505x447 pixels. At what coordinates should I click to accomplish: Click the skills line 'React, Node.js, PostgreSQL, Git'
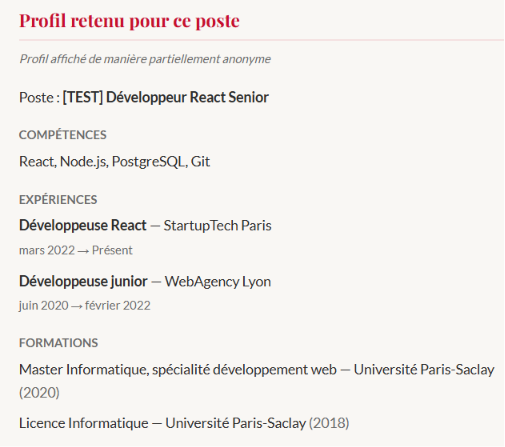coord(115,162)
